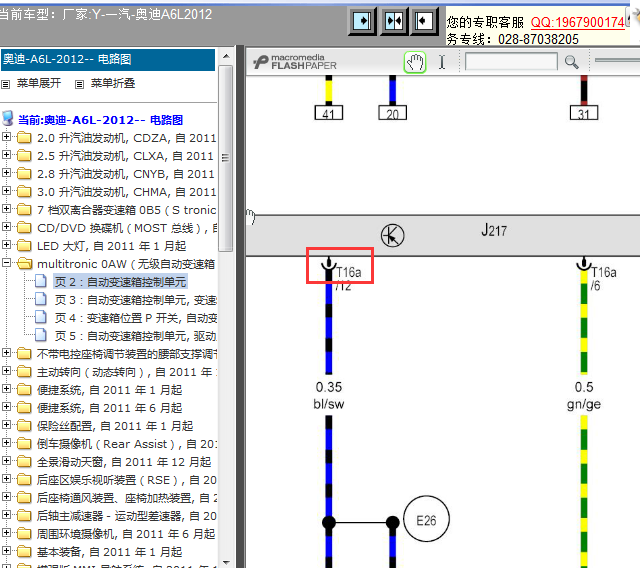Click the 菜单展开 list icon
Screen dimensions: 640x568
(5, 84)
